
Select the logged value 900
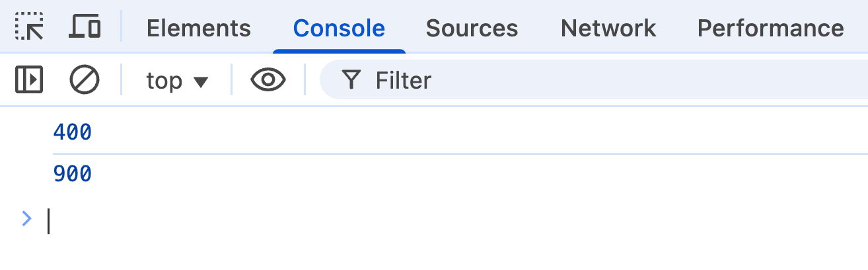tap(72, 174)
